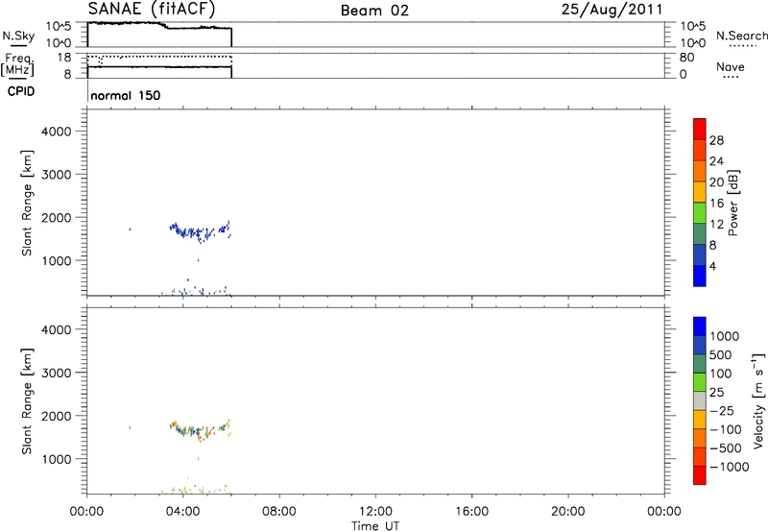
Task: Click the 08:00 time tick label
Action: [x=278, y=512]
